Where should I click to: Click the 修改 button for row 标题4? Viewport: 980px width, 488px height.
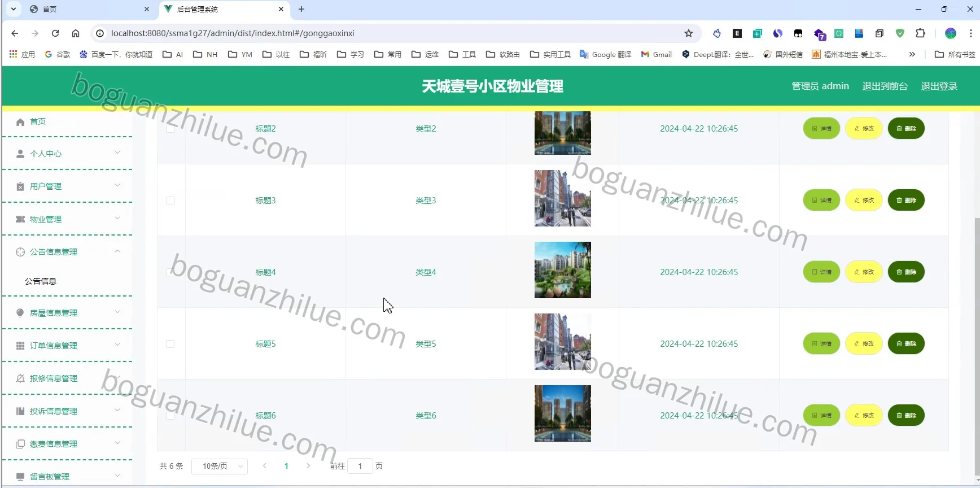pyautogui.click(x=864, y=272)
